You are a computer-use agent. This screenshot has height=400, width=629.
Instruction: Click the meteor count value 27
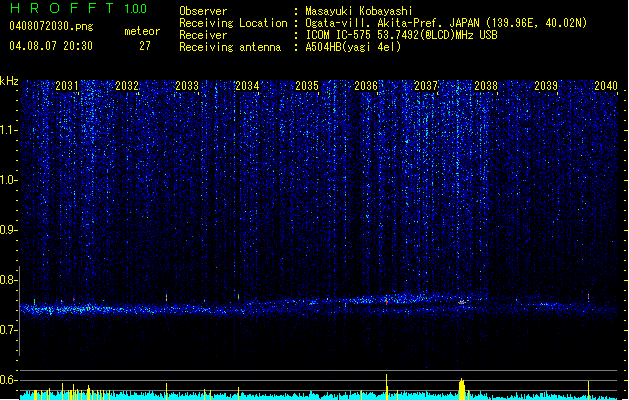click(145, 46)
